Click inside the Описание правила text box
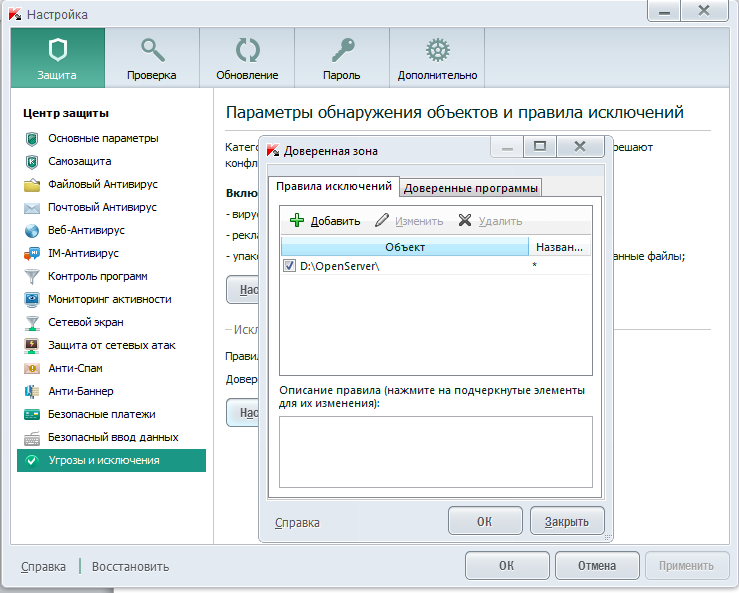739x593 pixels. (x=435, y=452)
